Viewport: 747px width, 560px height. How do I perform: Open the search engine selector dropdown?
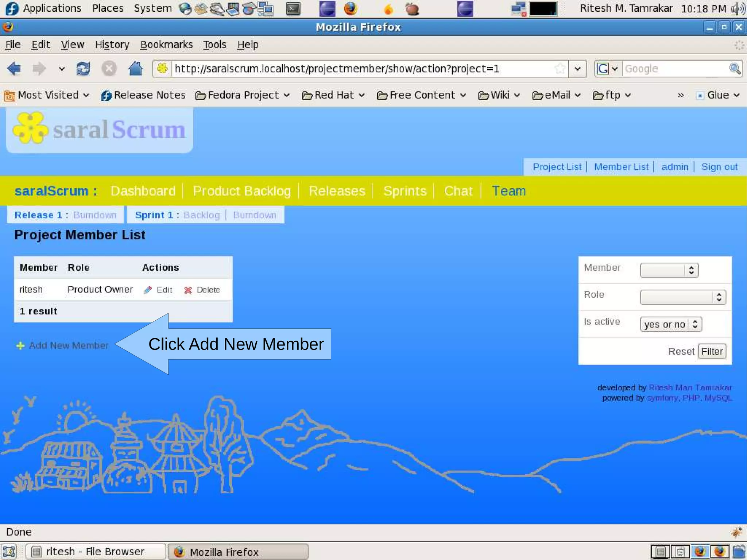607,69
